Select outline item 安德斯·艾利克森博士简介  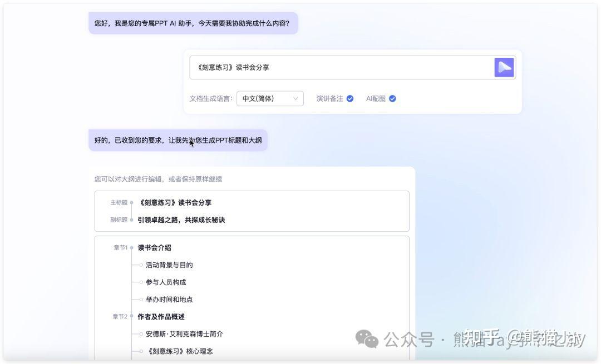184,334
